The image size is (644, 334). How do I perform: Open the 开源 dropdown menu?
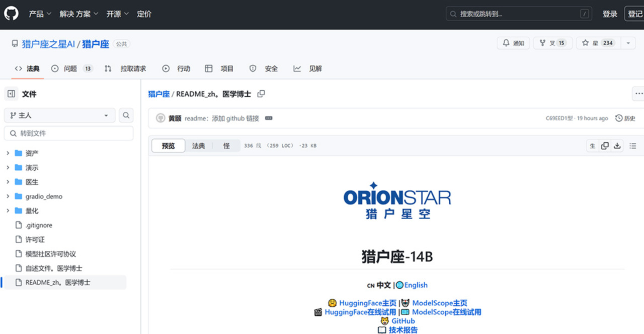point(118,14)
